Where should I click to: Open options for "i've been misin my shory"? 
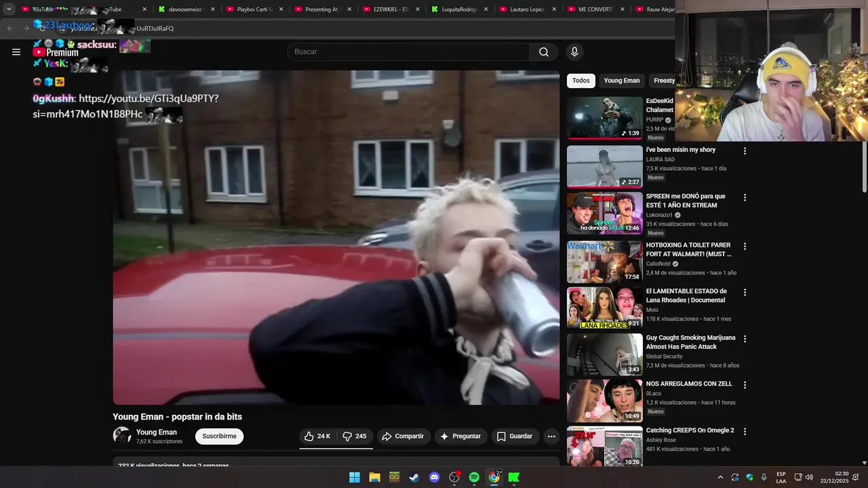pos(745,151)
